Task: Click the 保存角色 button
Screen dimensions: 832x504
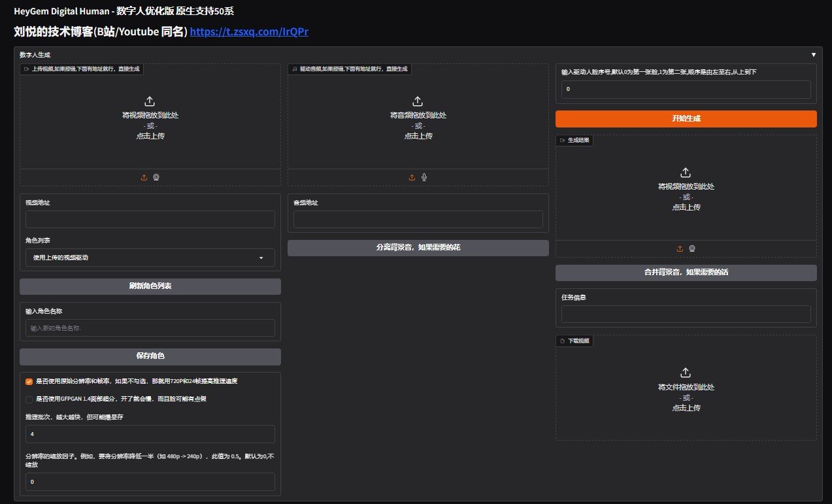Action: click(150, 356)
